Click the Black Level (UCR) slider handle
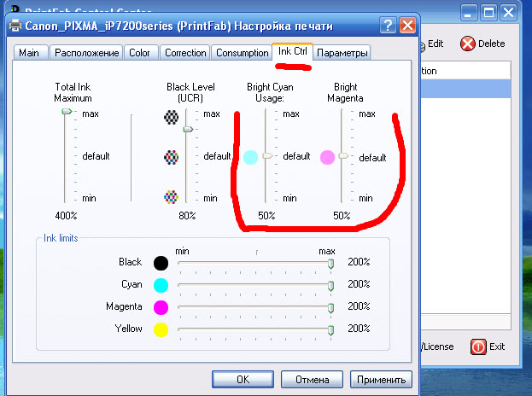Screen dimensions: 532x396 pos(188,129)
